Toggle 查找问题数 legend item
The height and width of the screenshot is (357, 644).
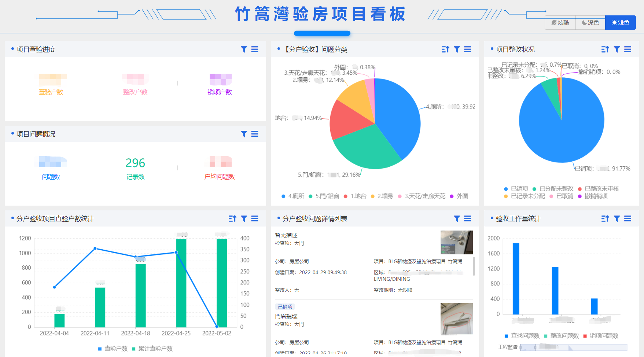click(522, 336)
